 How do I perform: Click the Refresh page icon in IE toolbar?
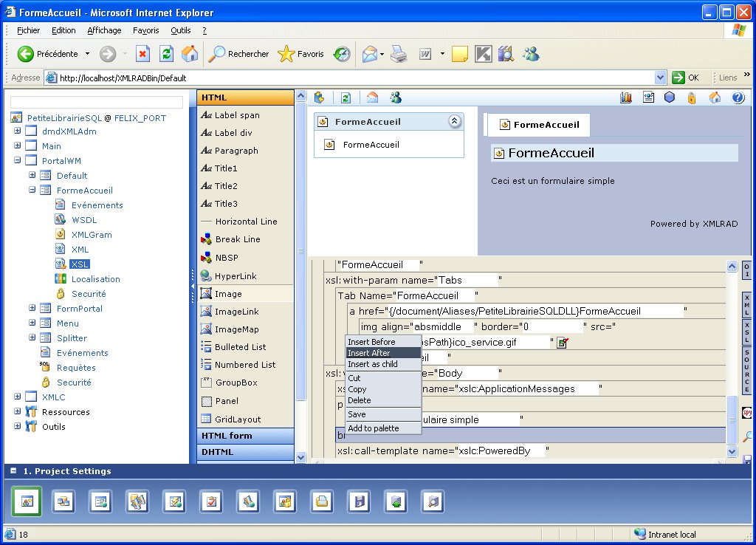(x=167, y=54)
